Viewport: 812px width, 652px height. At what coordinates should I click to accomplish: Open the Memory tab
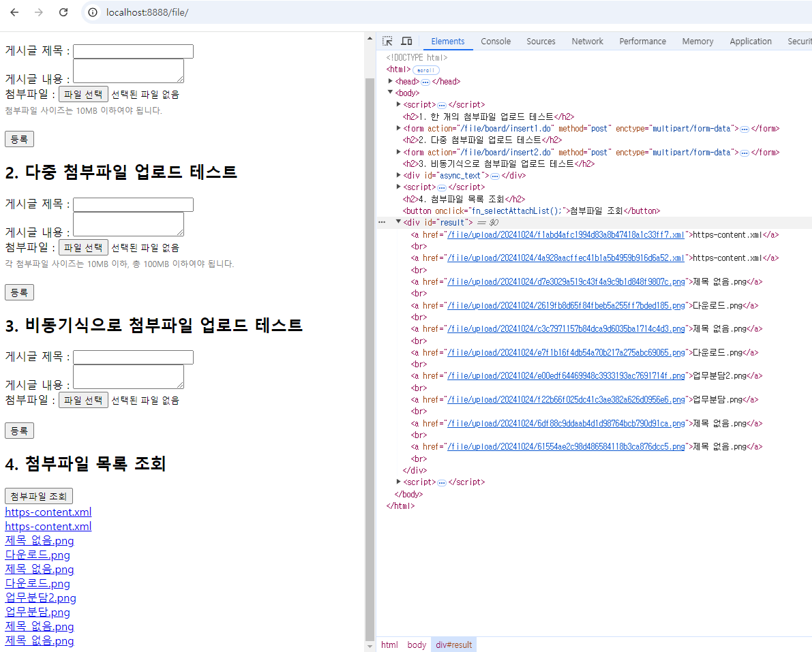click(x=697, y=42)
